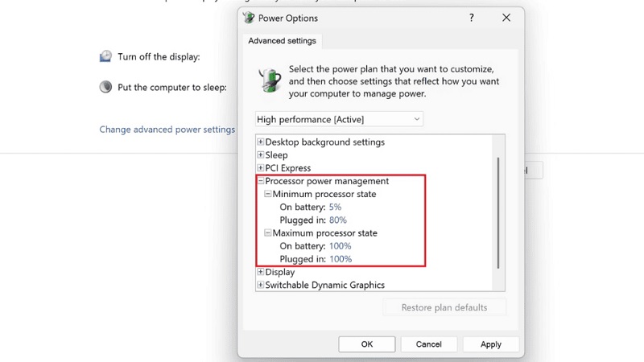
Task: Click the maximum state On battery 100% value
Action: [x=340, y=246]
